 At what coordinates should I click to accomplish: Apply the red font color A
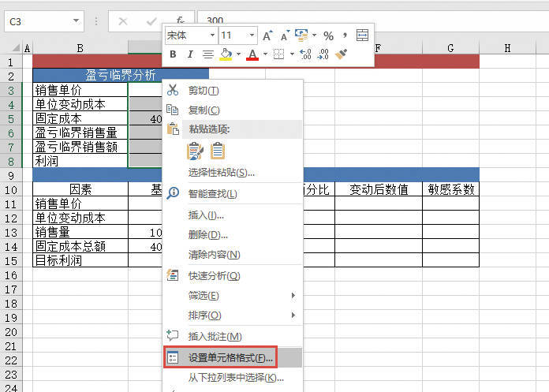coord(252,54)
